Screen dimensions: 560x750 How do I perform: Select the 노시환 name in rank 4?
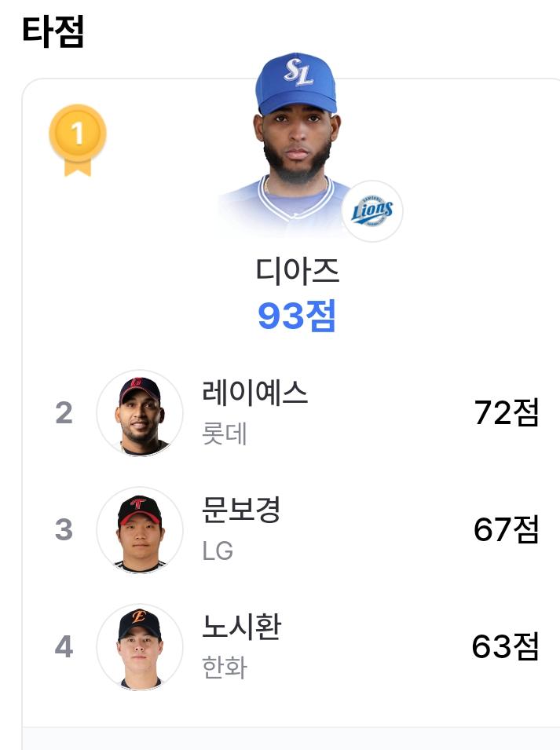click(241, 626)
